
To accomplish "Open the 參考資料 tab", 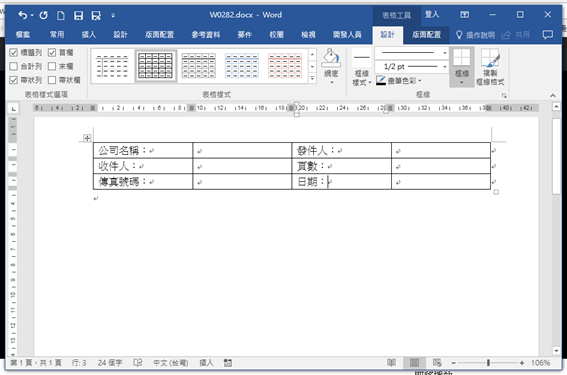I will [206, 35].
